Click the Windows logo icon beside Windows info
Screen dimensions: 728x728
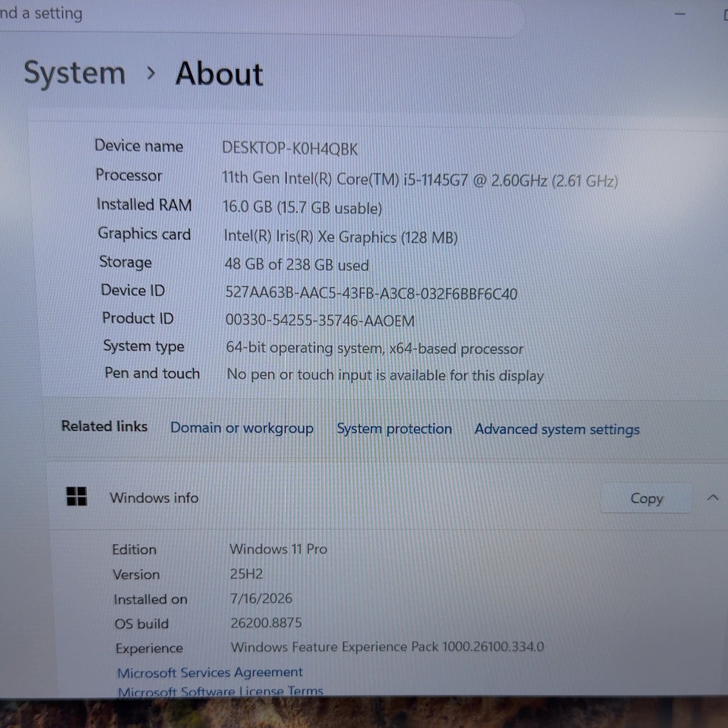tap(77, 496)
